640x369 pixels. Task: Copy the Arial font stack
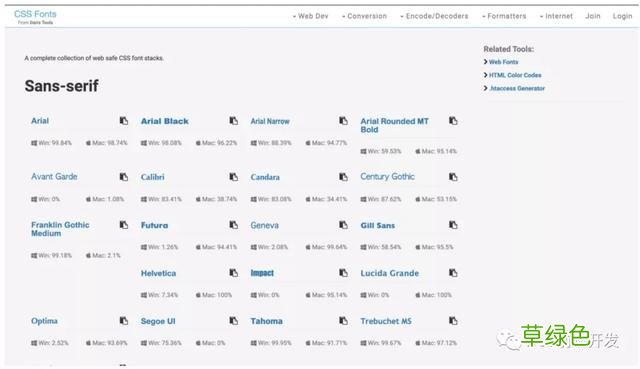pyautogui.click(x=124, y=121)
